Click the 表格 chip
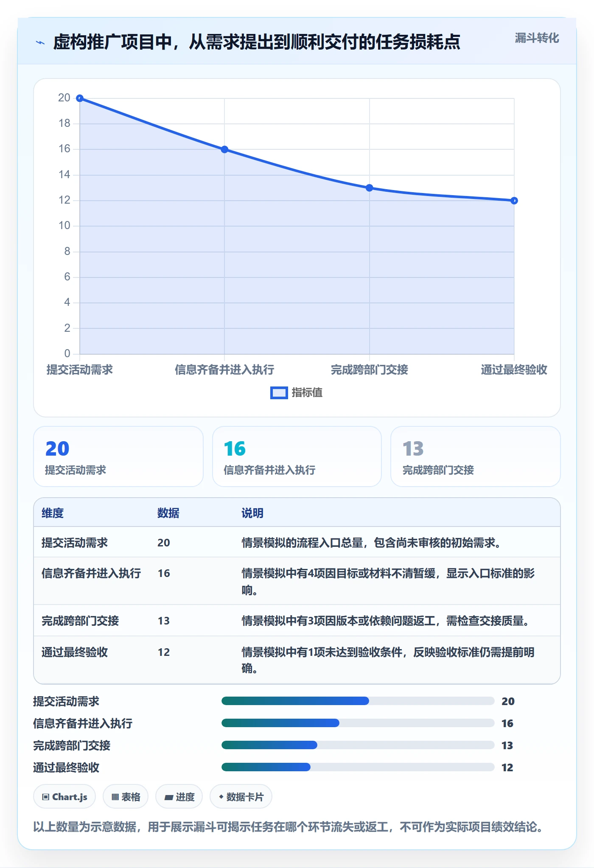This screenshot has width=594, height=868. tap(126, 797)
